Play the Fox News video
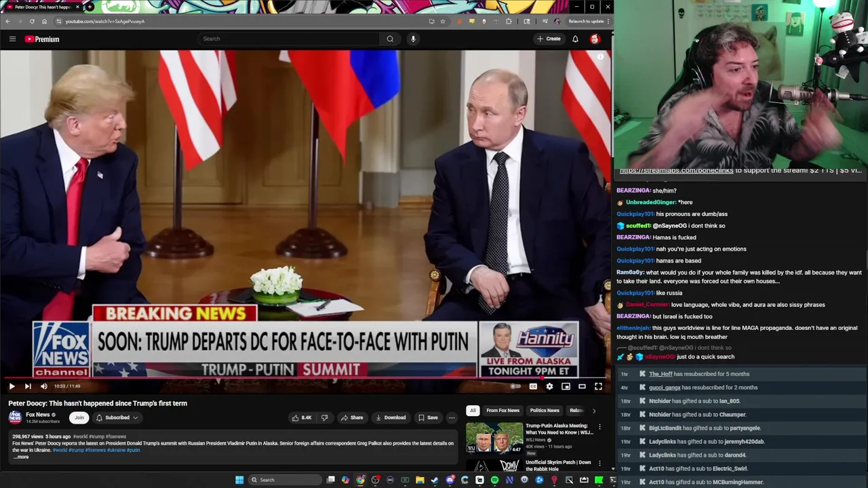Image resolution: width=868 pixels, height=488 pixels. [12, 386]
